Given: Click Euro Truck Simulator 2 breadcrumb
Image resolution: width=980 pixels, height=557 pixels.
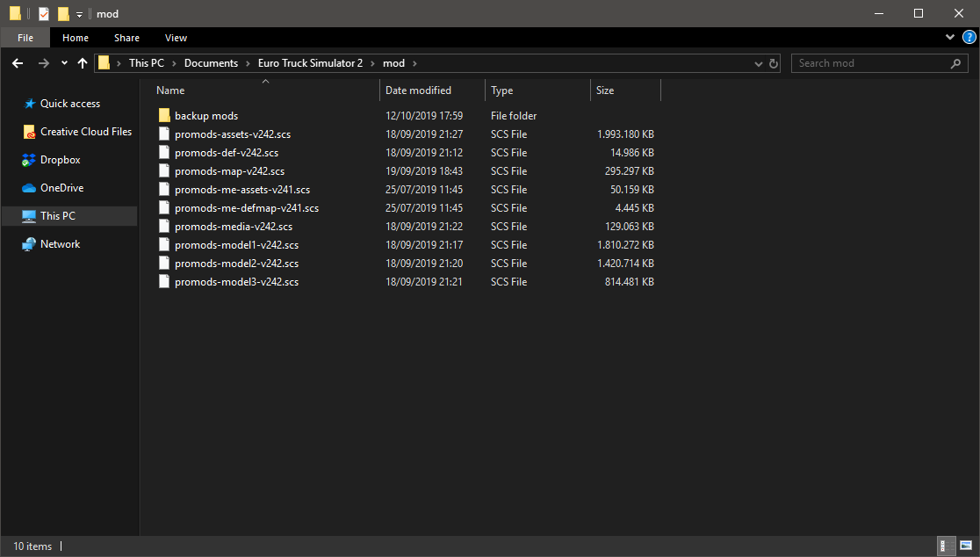Looking at the screenshot, I should (310, 63).
